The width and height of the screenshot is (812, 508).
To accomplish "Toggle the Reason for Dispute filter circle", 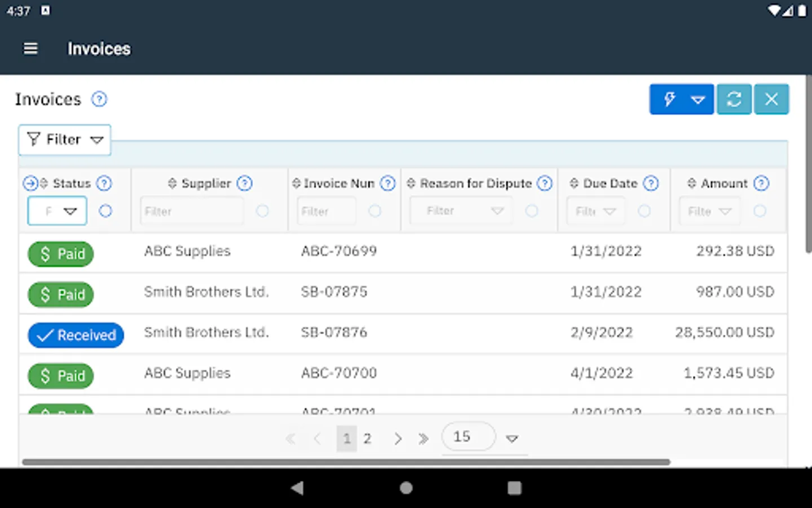I will [532, 211].
